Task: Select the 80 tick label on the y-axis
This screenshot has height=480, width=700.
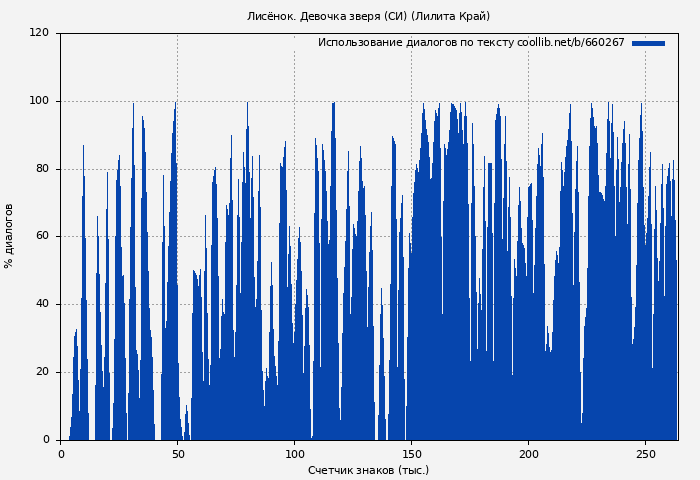Action: 42,169
